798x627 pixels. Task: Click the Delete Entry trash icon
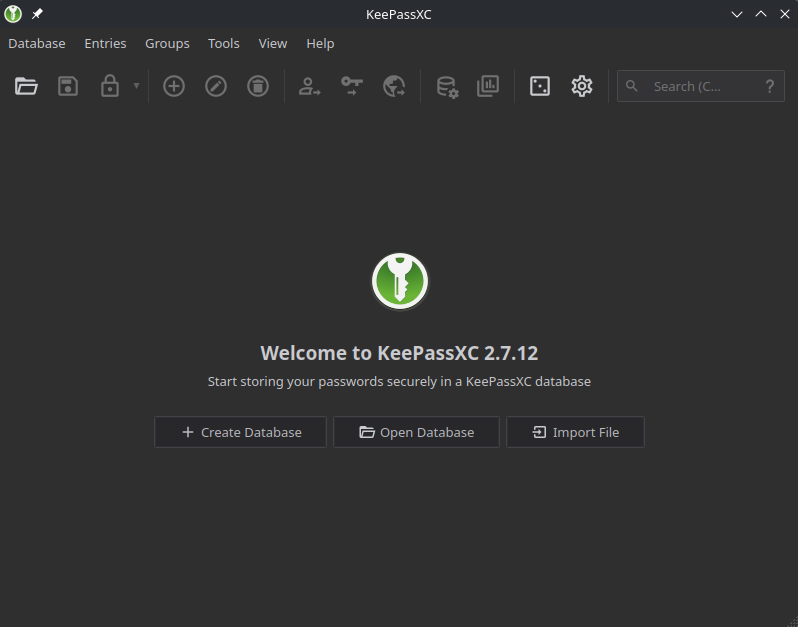258,86
